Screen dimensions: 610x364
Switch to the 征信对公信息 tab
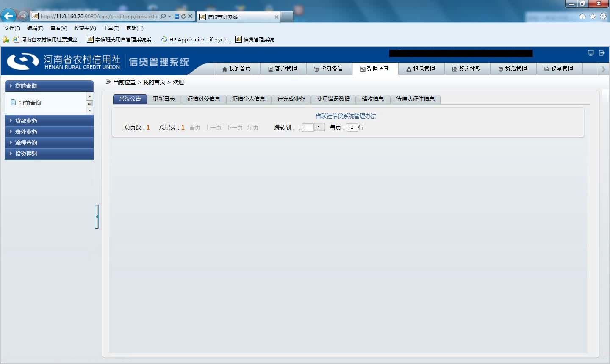pyautogui.click(x=204, y=99)
